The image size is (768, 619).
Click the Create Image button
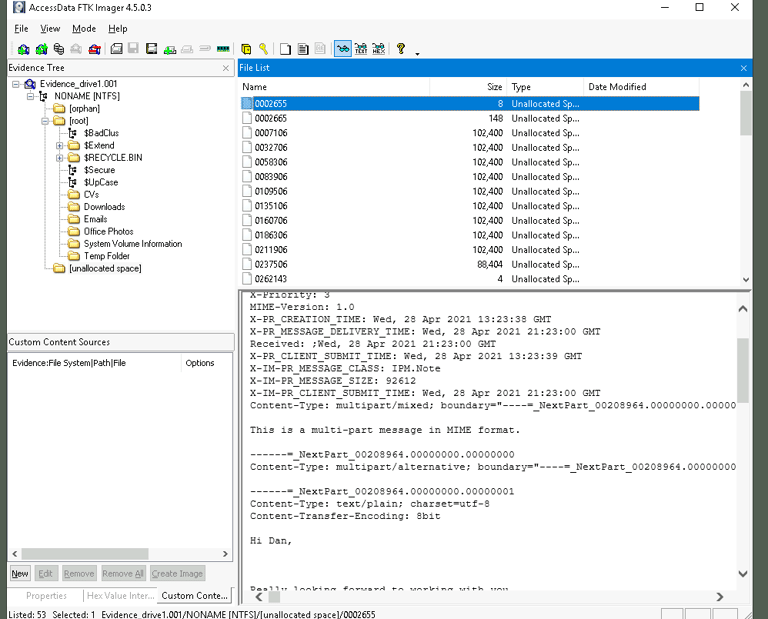[177, 573]
